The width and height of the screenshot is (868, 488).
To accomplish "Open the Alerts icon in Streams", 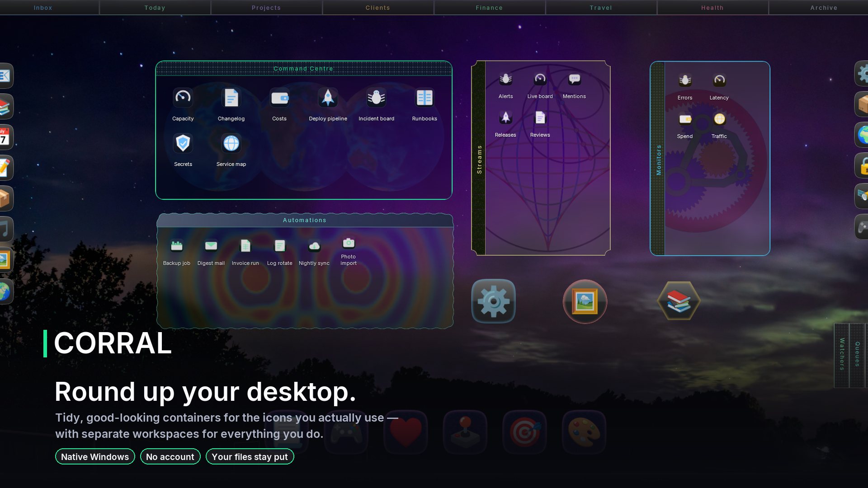I will click(x=505, y=79).
